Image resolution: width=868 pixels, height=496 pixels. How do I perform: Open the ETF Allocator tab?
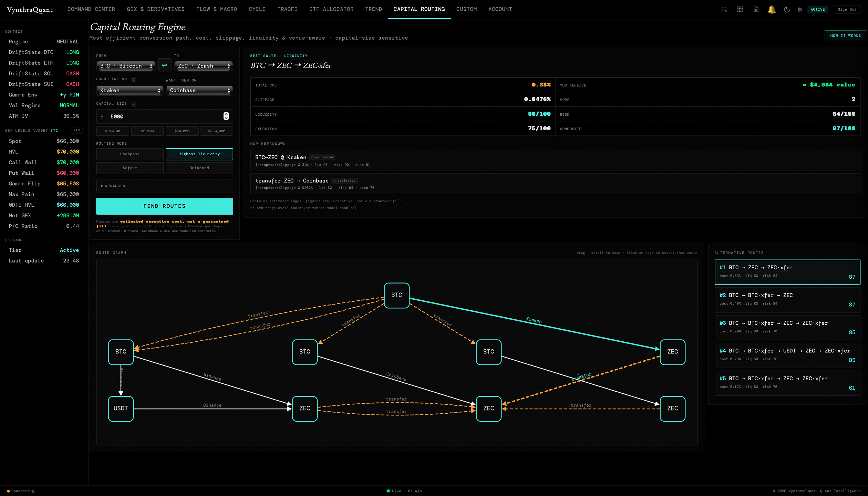point(331,9)
